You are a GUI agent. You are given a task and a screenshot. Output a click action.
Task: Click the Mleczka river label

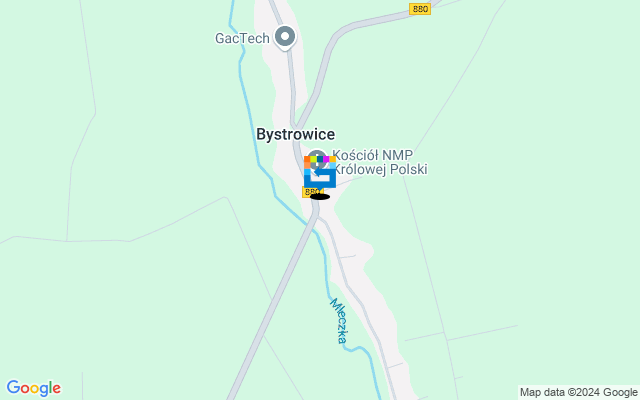coord(339,321)
